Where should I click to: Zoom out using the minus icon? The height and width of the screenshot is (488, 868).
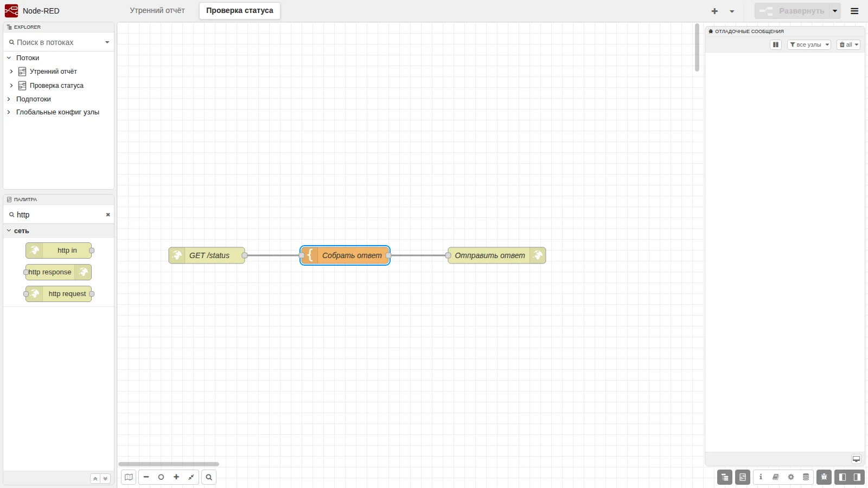click(x=146, y=477)
